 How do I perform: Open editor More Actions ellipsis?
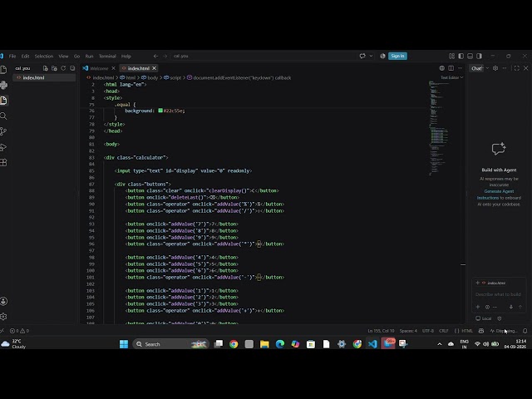tap(460, 68)
